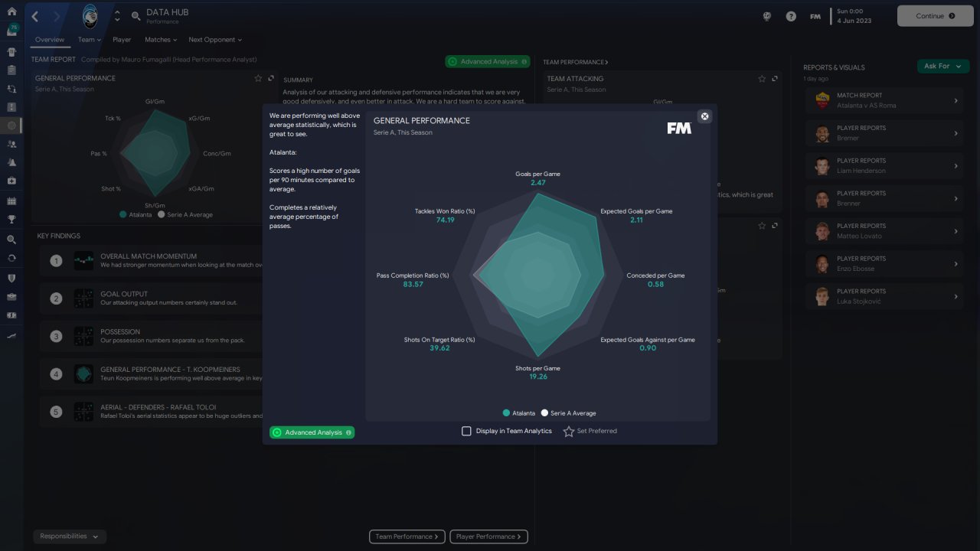Image resolution: width=980 pixels, height=551 pixels.
Task: Click the Shots per Game 19.26 value
Action: coord(537,377)
